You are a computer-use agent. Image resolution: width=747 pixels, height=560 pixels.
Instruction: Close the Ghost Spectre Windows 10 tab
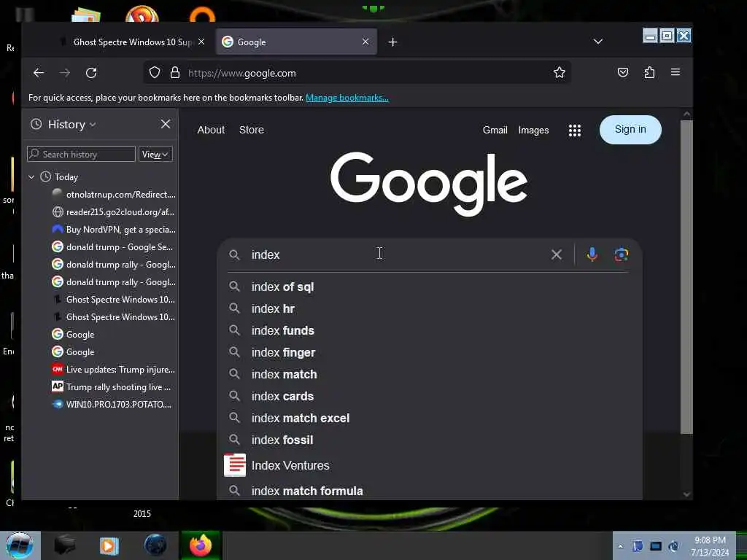(x=201, y=42)
